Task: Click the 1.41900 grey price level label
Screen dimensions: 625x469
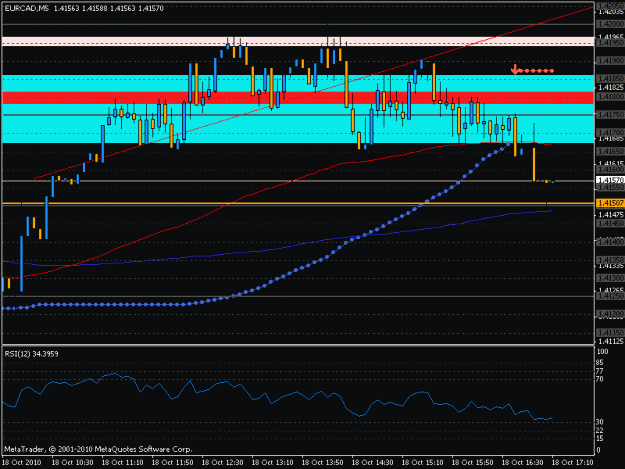Action: pos(610,61)
